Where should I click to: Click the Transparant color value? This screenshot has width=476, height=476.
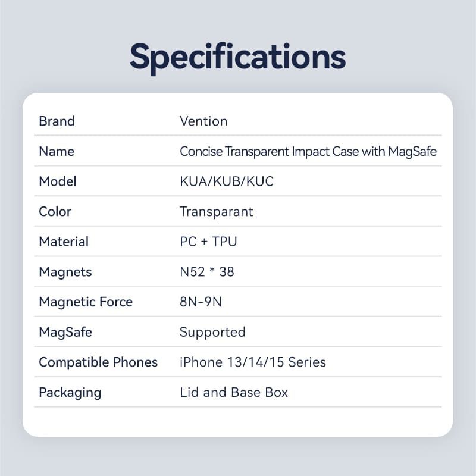[x=216, y=212]
